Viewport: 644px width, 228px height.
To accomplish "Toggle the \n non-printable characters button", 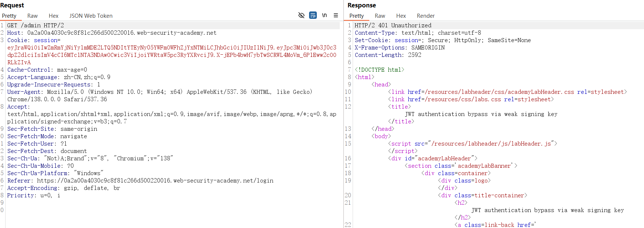I will (x=324, y=16).
